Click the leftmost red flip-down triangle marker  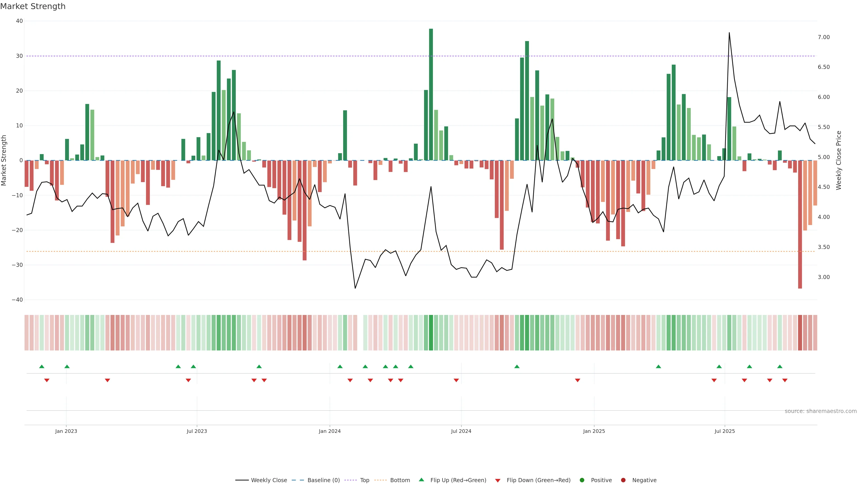47,380
